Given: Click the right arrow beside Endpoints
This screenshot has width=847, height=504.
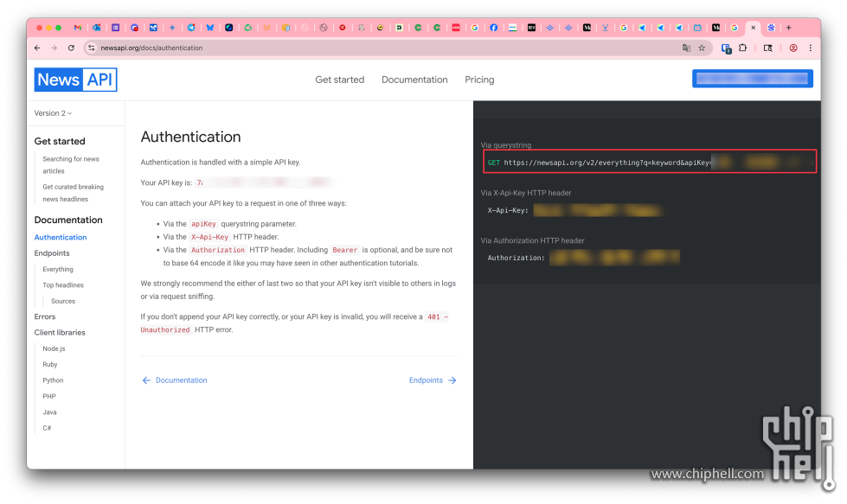Looking at the screenshot, I should [452, 380].
